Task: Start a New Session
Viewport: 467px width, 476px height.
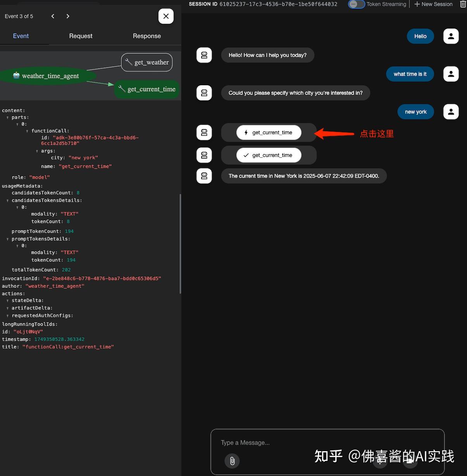Action: [433, 4]
